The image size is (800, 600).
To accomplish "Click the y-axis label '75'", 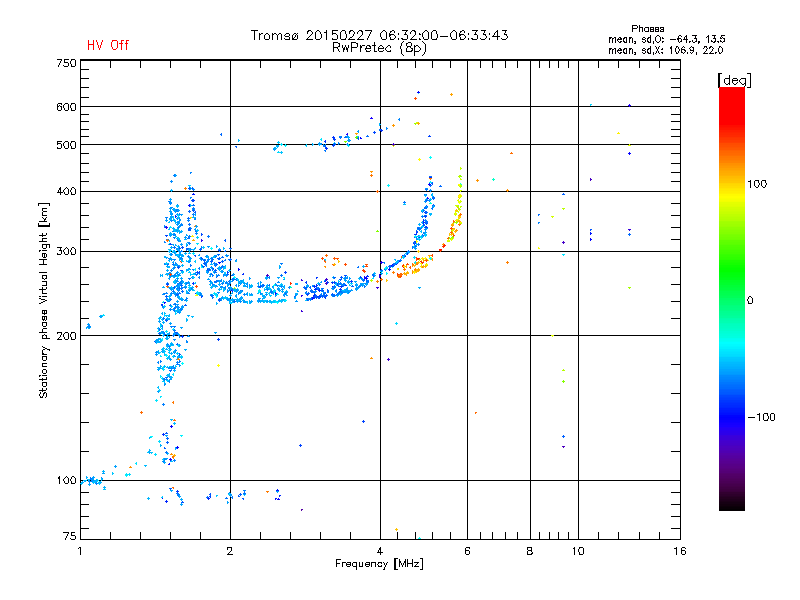I will [70, 536].
